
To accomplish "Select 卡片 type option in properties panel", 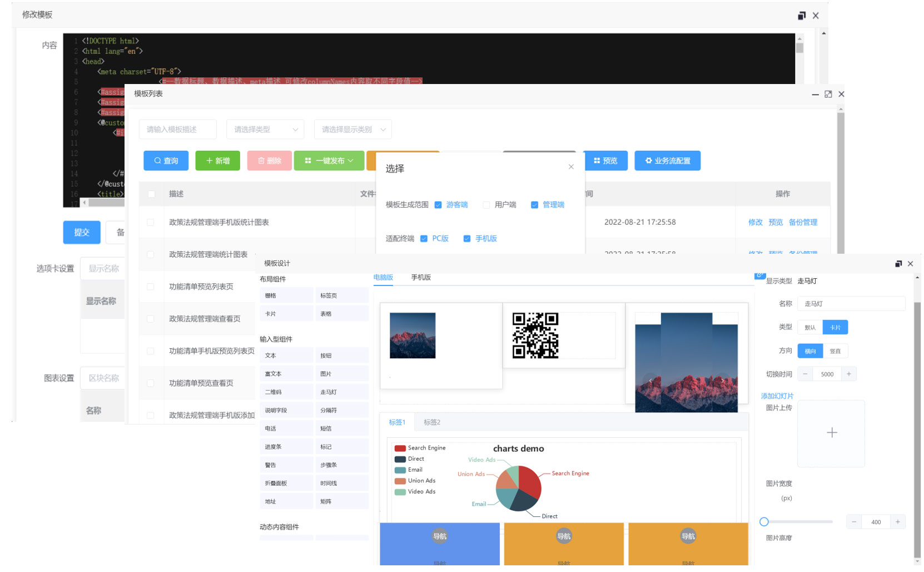I will coord(835,327).
